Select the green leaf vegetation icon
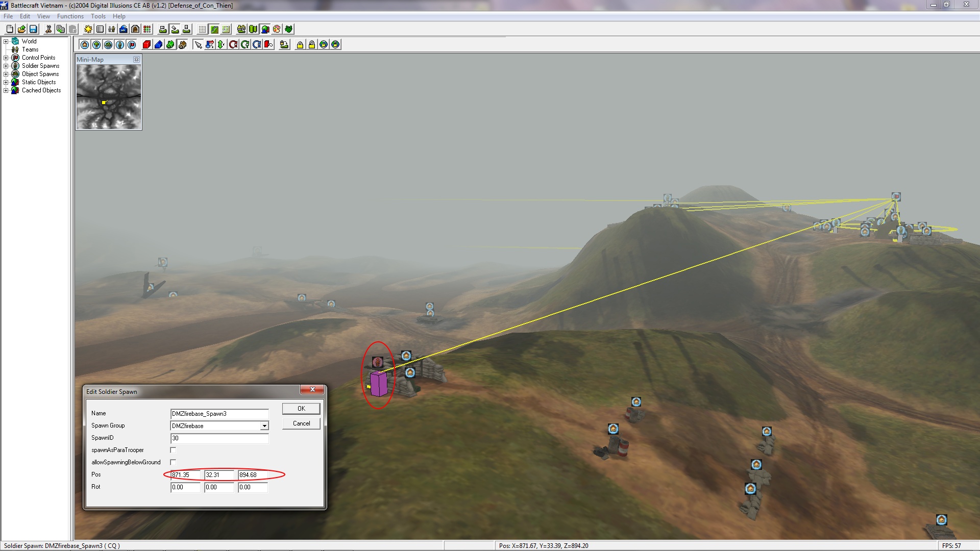The image size is (980, 551). [x=288, y=29]
